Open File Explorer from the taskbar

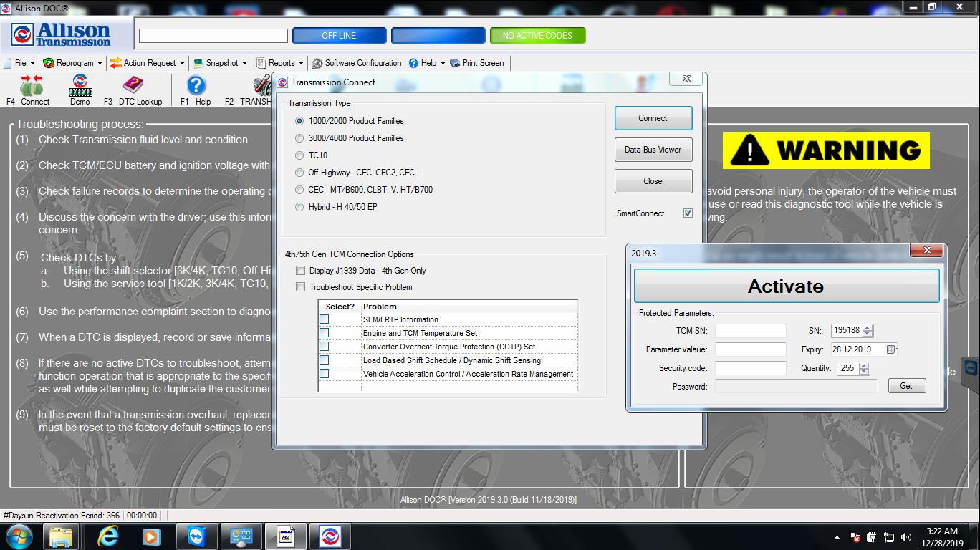(61, 536)
